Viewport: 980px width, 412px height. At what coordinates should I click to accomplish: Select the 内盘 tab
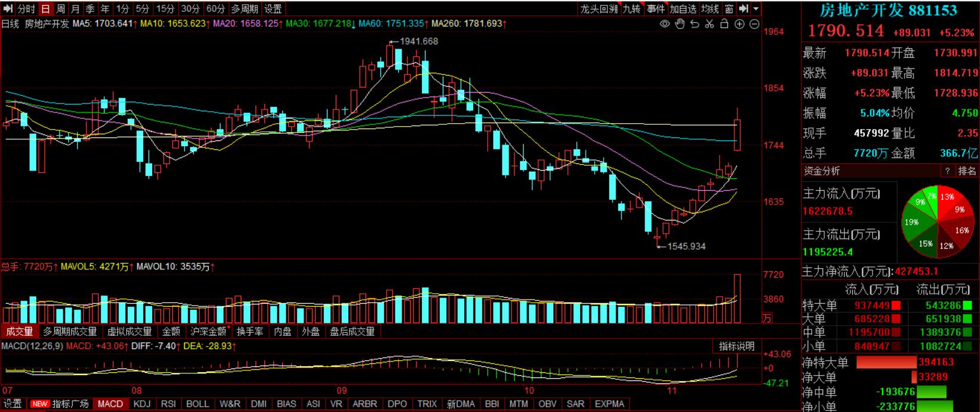283,331
